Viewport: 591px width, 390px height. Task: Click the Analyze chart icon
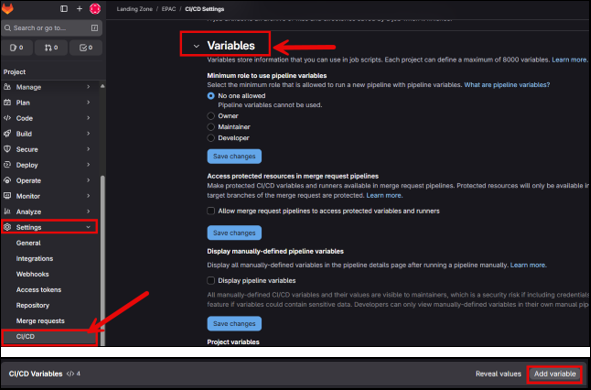click(7, 211)
